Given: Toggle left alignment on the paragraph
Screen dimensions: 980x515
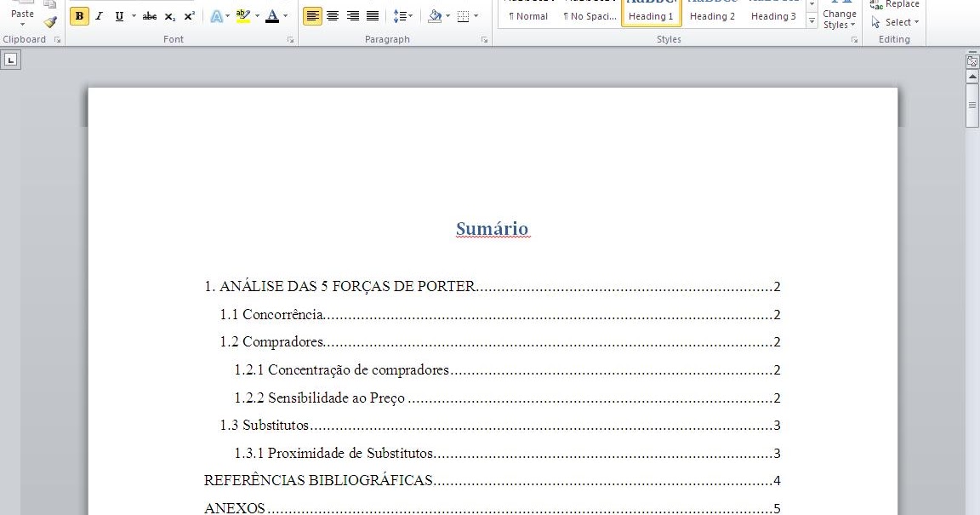Looking at the screenshot, I should (312, 15).
